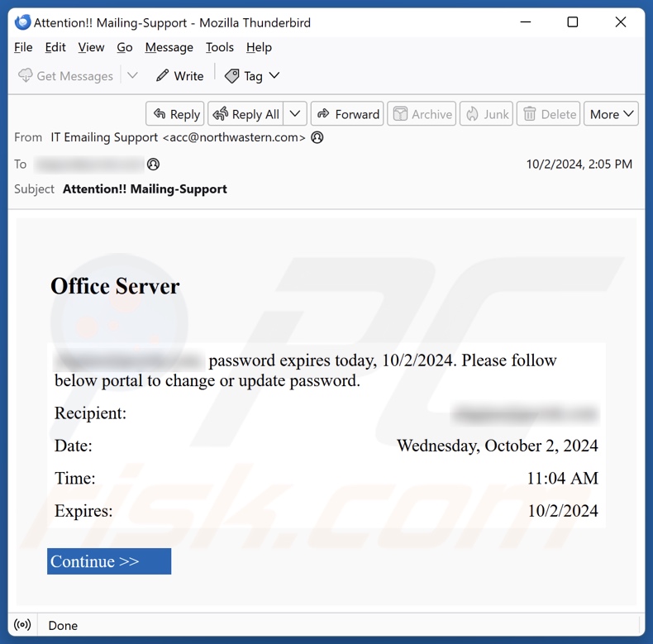
Task: Click Reply All button
Action: point(246,114)
